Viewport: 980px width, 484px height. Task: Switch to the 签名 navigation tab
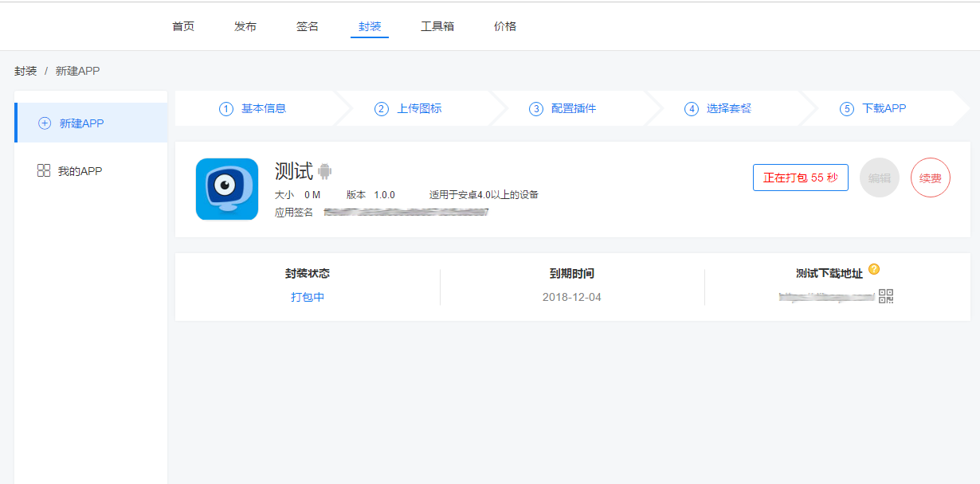[308, 26]
